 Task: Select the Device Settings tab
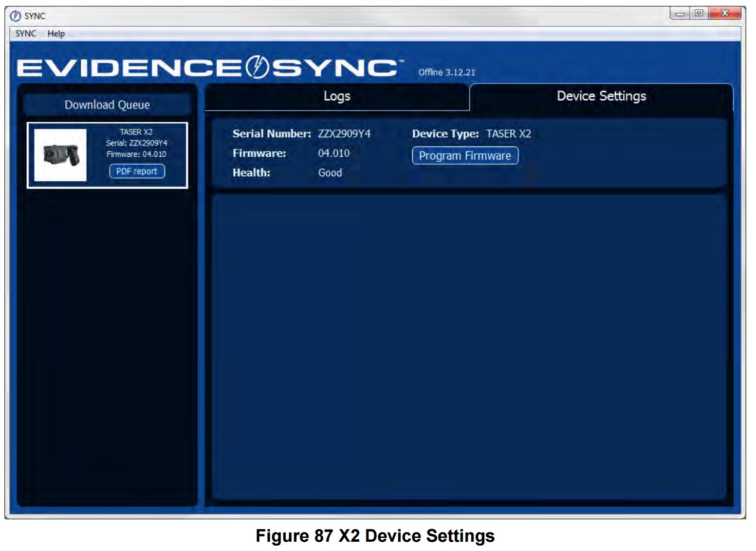[601, 96]
